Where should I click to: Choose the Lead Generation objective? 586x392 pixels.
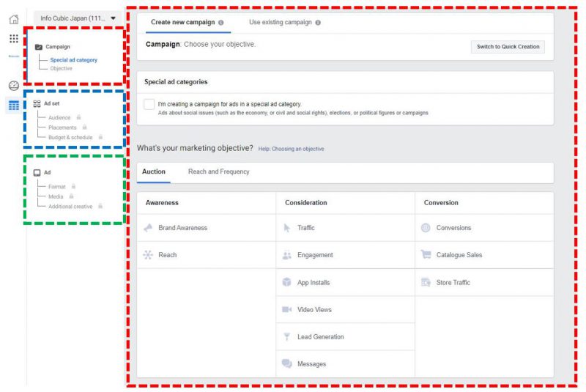tap(320, 337)
